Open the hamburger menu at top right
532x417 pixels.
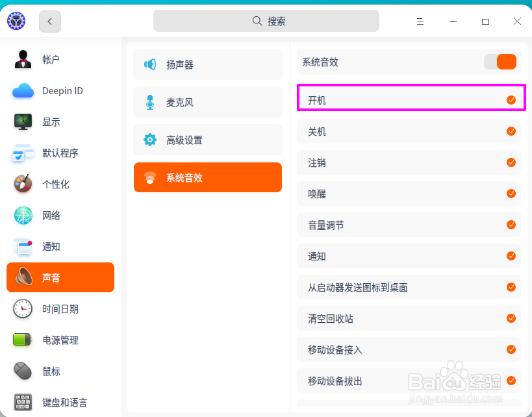tap(420, 21)
